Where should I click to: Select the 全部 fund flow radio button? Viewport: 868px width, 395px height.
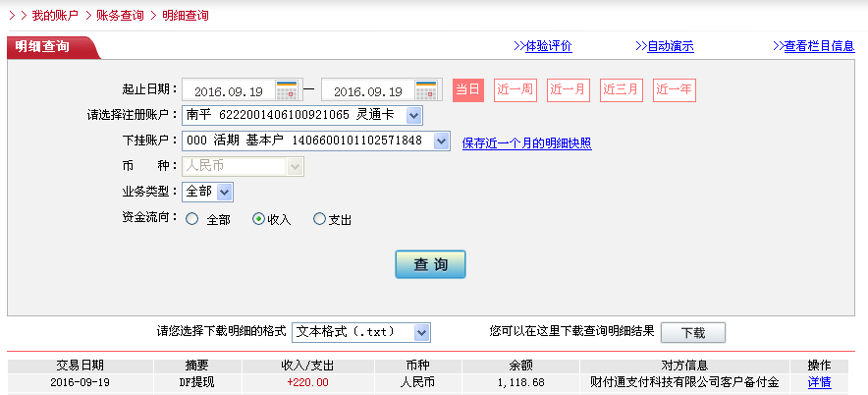191,219
